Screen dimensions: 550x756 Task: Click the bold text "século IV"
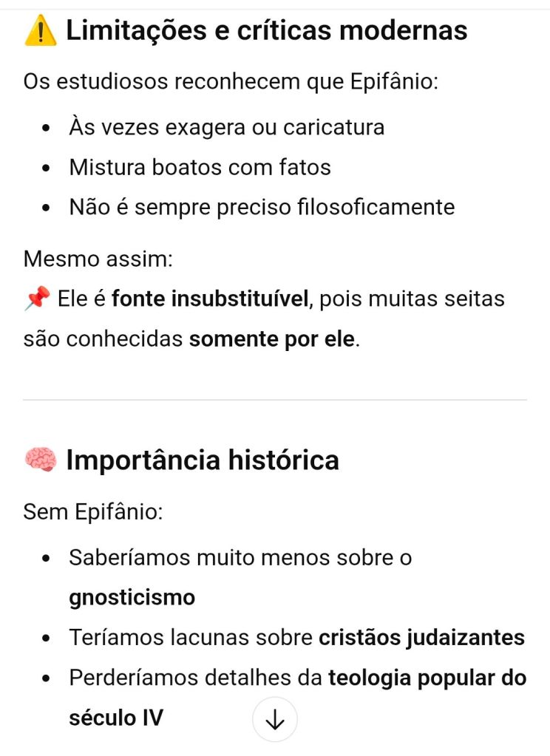pyautogui.click(x=115, y=718)
